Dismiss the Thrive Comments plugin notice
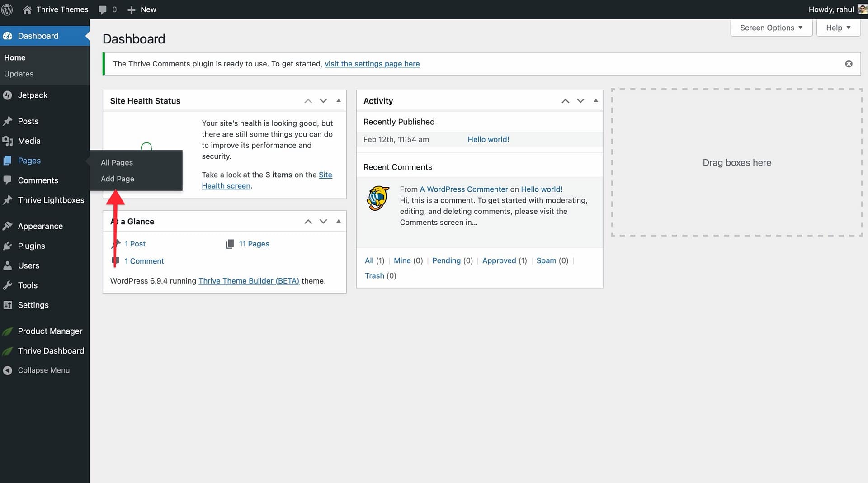 (849, 64)
